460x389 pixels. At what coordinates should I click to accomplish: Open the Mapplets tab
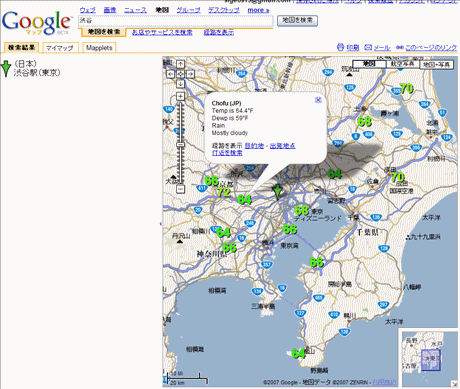tap(99, 48)
